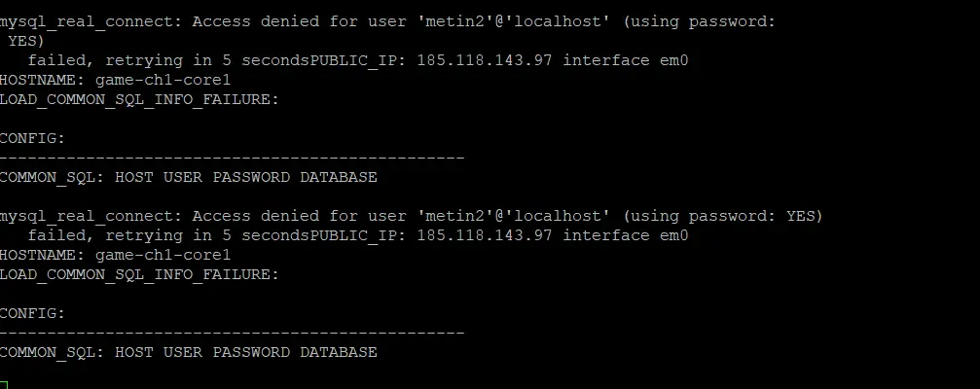This screenshot has height=389, width=980.
Task: Click the first HOSTNAME: game-ch1-core1 line
Action: tap(115, 80)
